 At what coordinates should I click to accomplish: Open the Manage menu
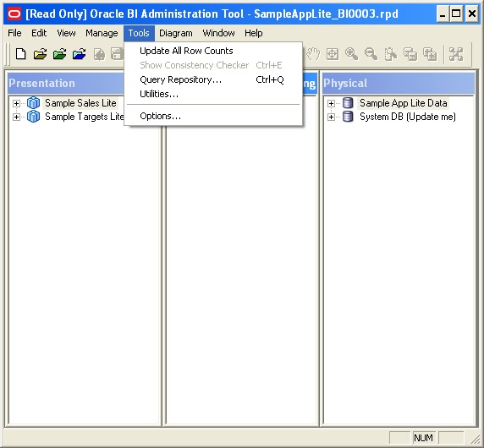(102, 33)
